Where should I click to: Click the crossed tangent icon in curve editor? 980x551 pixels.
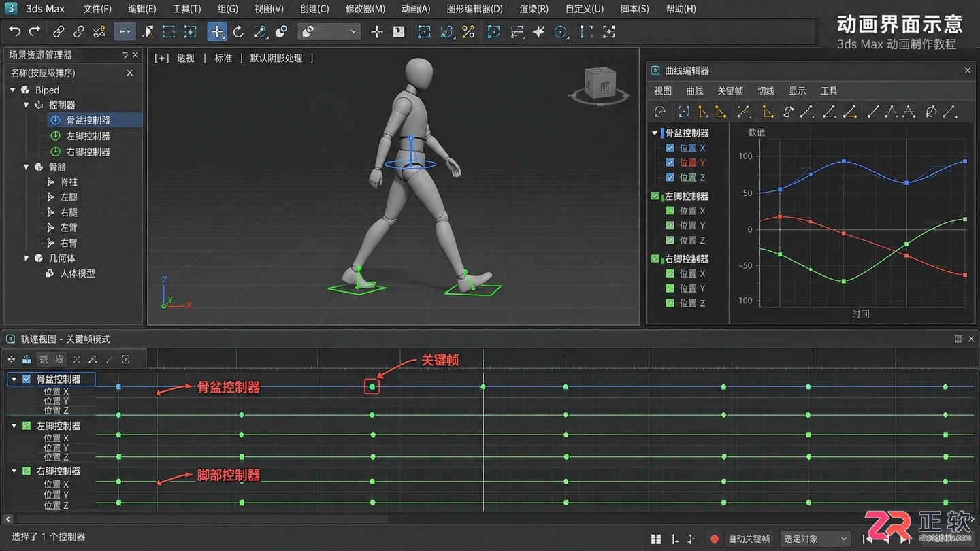[743, 112]
